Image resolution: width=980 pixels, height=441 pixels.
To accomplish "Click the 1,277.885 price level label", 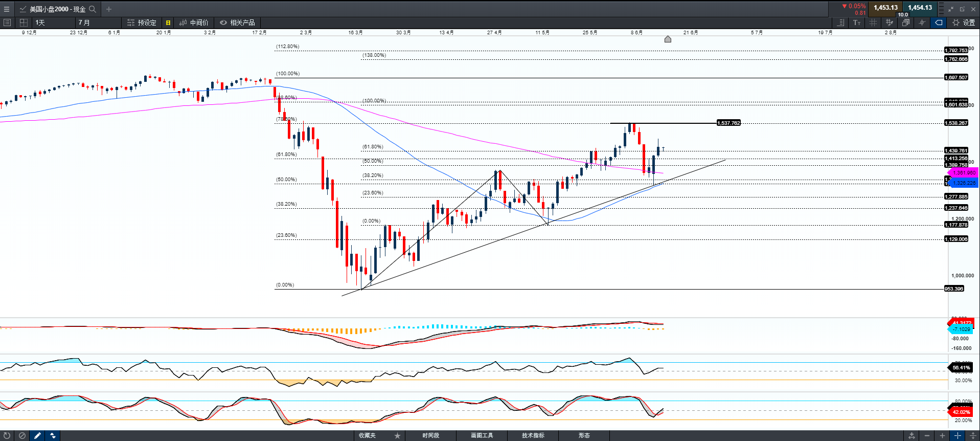I will click(x=956, y=196).
